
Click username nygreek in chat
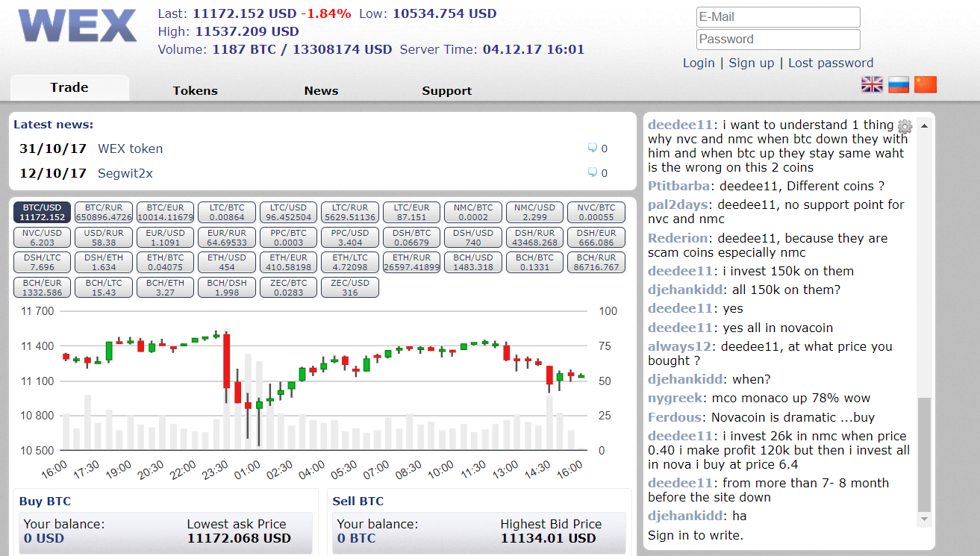[x=676, y=399]
